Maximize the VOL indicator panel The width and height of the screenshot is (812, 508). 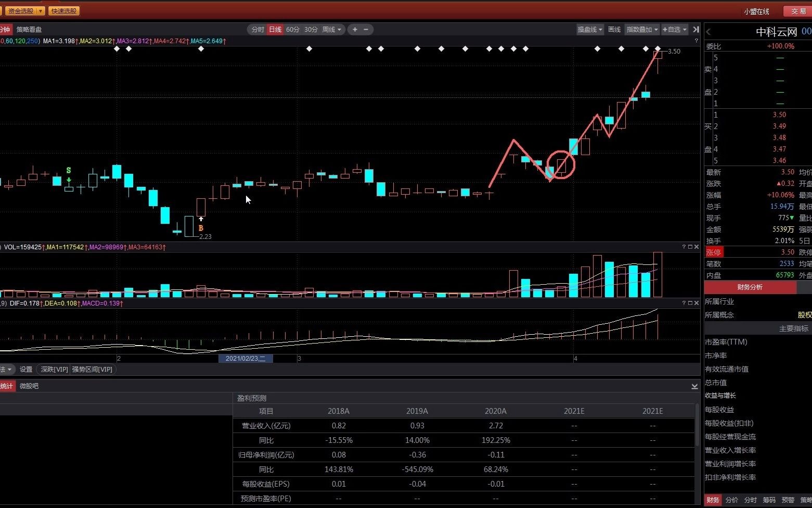(690, 247)
